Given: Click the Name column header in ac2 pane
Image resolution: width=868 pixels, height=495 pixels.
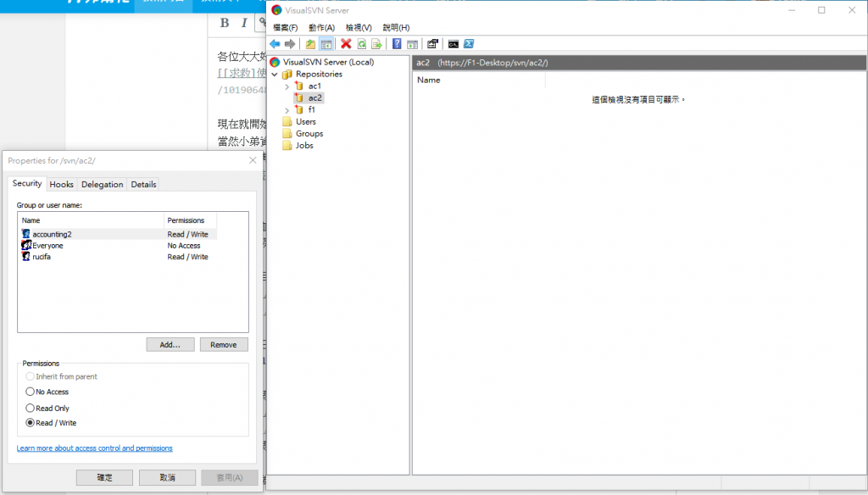Looking at the screenshot, I should pos(480,80).
